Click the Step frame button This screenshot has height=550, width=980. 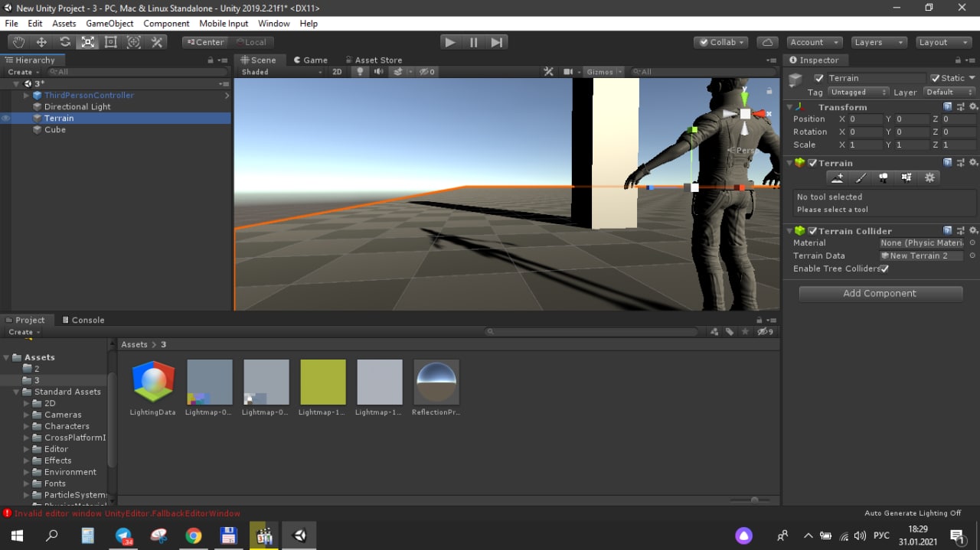tap(496, 42)
